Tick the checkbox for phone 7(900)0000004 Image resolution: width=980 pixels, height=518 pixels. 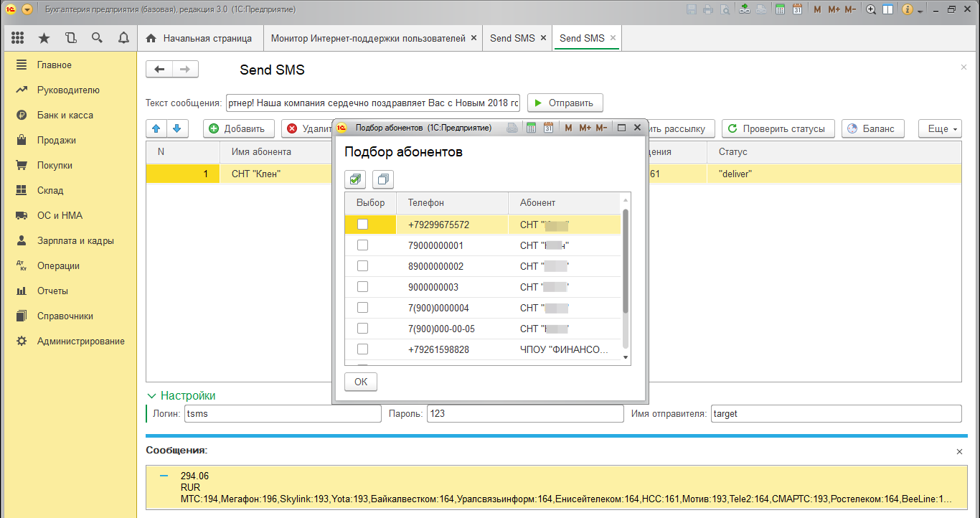(x=362, y=308)
